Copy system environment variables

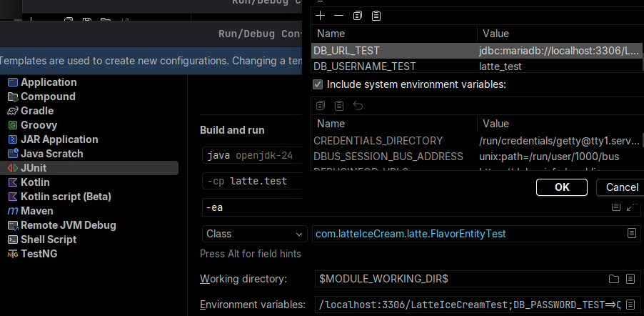(x=321, y=106)
